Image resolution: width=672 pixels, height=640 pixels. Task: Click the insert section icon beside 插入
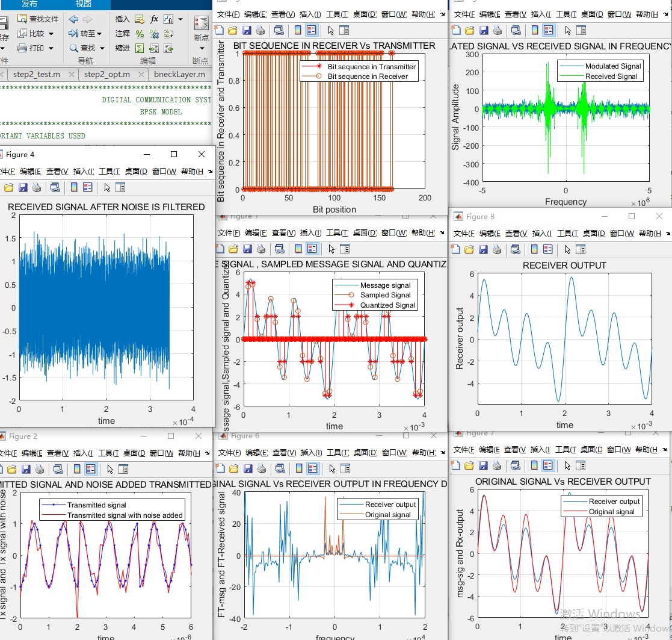140,19
